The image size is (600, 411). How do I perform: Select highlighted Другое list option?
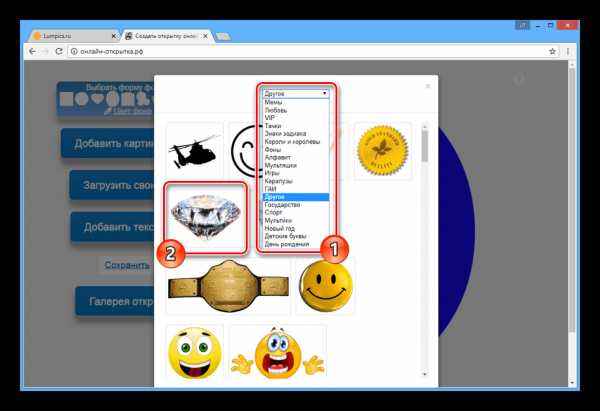click(296, 197)
